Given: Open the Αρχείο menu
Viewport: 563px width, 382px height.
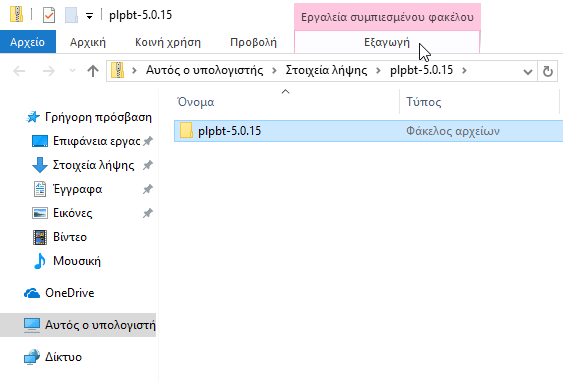Looking at the screenshot, I should tap(28, 42).
